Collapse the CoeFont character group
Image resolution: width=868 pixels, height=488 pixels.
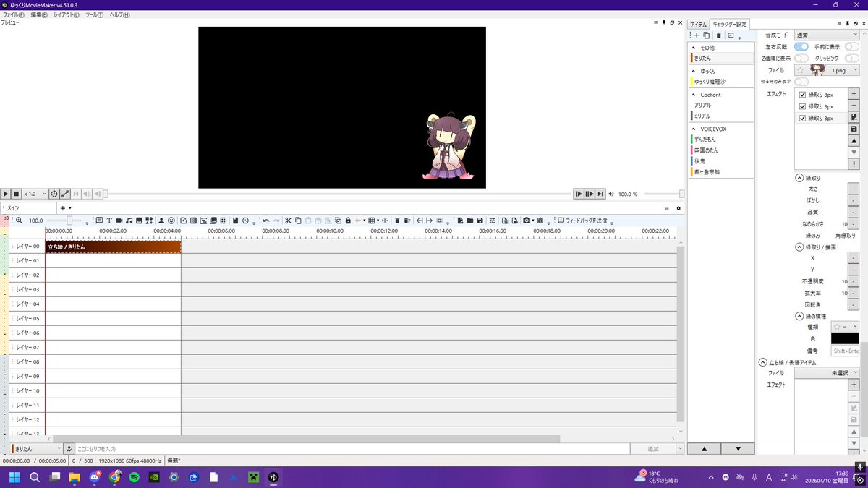click(x=694, y=95)
